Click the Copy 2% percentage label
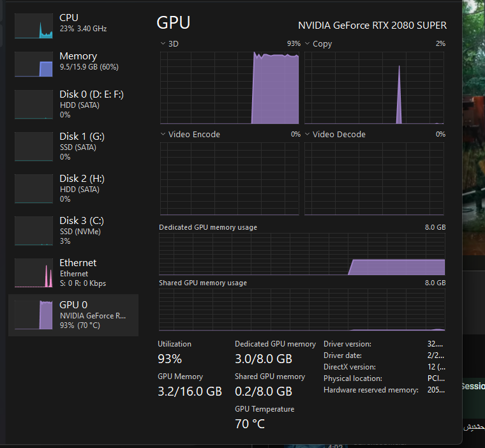The width and height of the screenshot is (485, 448). point(440,43)
